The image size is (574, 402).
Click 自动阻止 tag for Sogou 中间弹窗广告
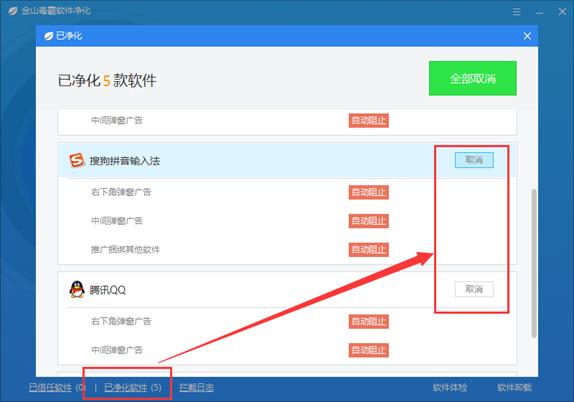click(369, 221)
